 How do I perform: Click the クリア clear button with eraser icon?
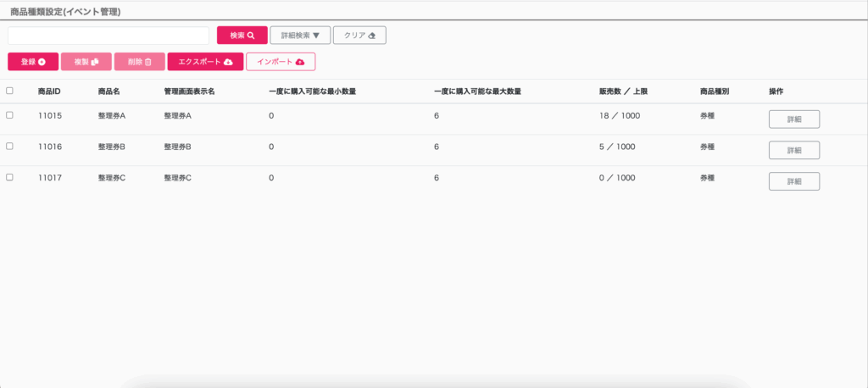359,36
